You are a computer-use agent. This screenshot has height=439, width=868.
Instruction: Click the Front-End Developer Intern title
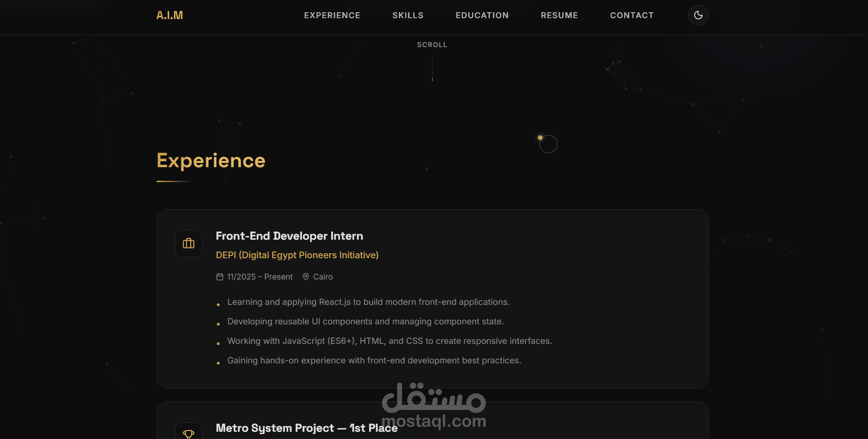(x=290, y=236)
